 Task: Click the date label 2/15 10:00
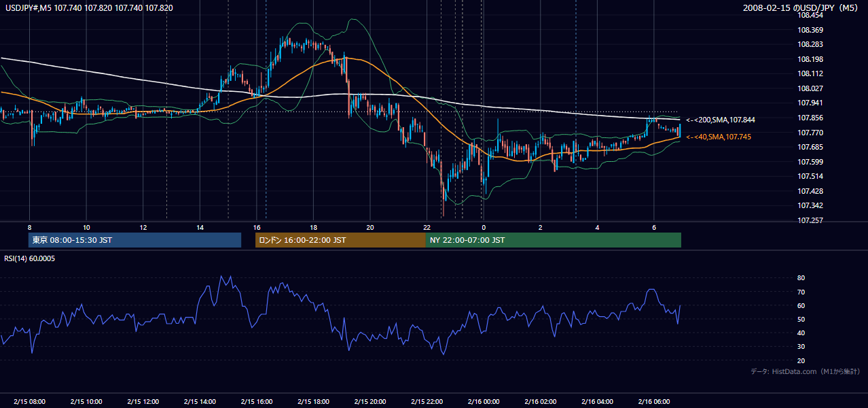[x=86, y=402]
